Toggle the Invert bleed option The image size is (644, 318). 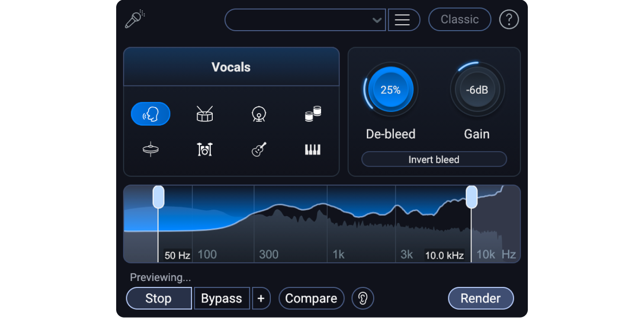(434, 159)
